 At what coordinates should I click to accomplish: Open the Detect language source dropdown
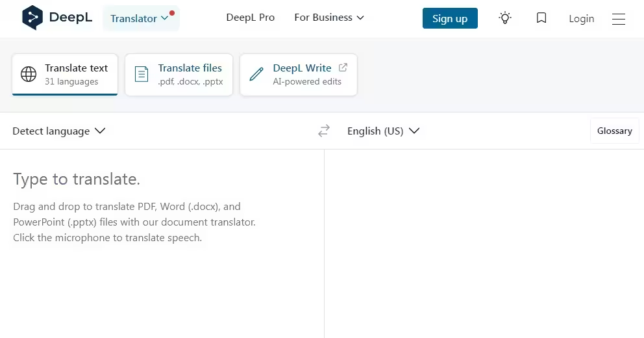point(59,131)
